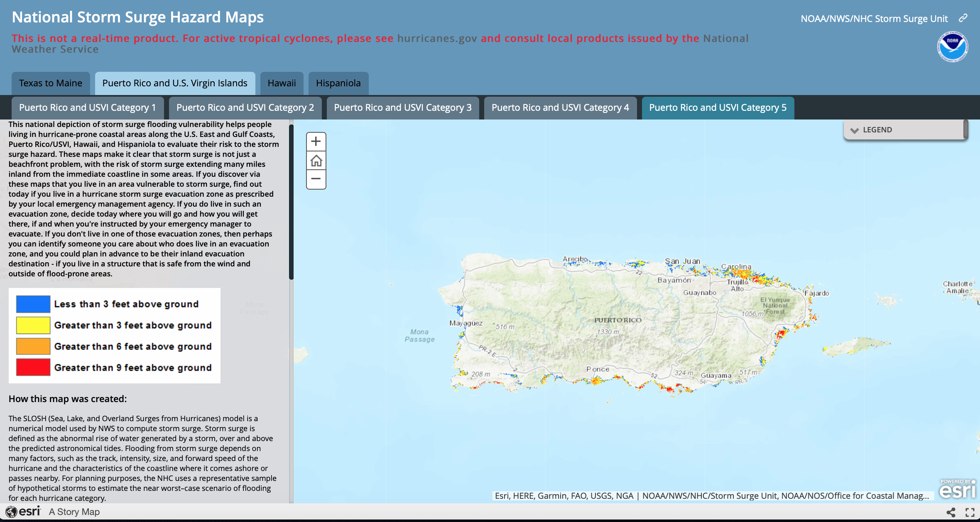Select the Texas to Maine tab
This screenshot has width=980, height=522.
(50, 83)
